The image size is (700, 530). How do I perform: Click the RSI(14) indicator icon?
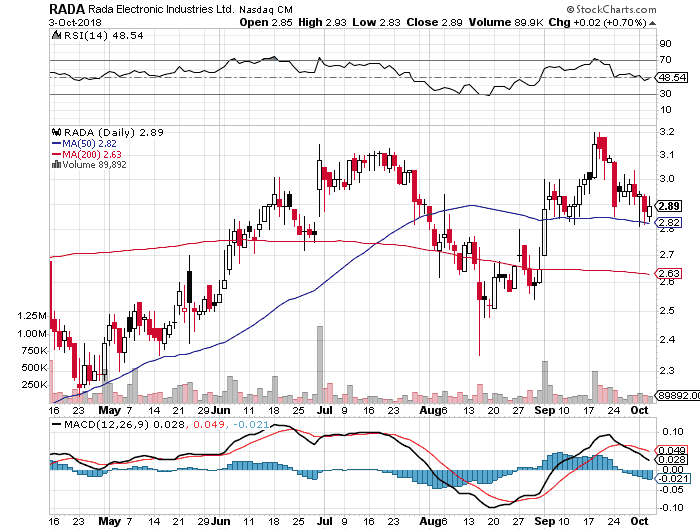(x=56, y=35)
